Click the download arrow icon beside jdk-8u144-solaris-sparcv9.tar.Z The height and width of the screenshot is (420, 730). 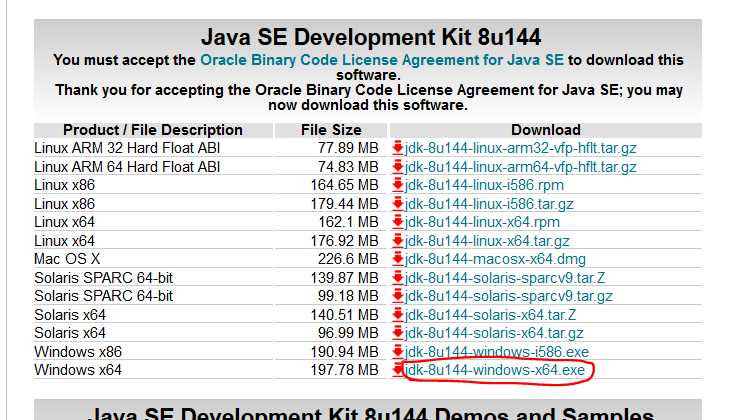398,278
